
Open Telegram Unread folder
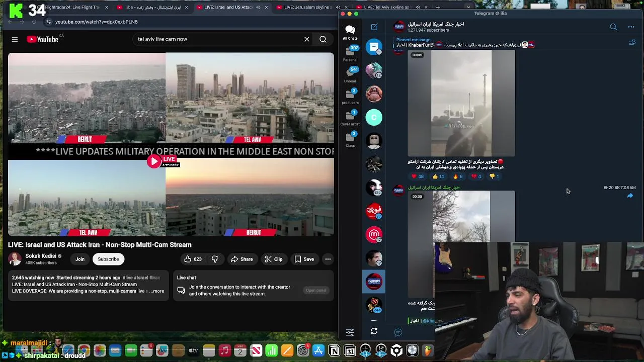350,75
